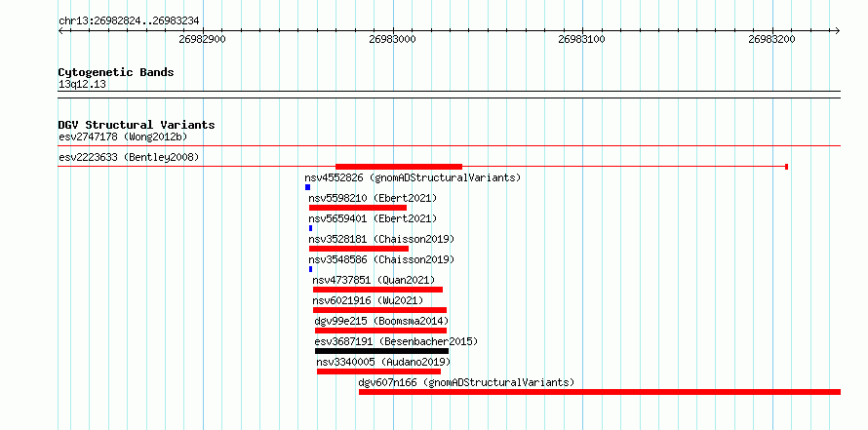Open the nsv4737851 (Quan2021) label
Viewport: 868px width, 430px height.
click(374, 280)
